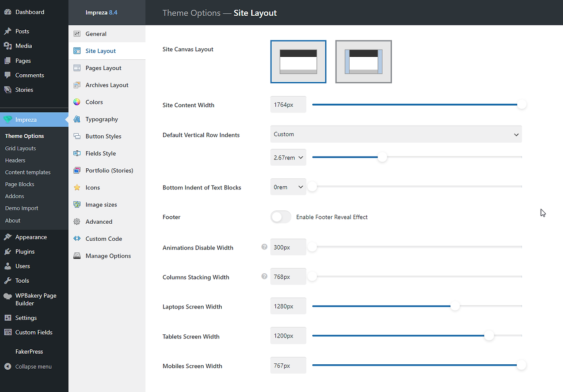Click the Settings sliders icon in admin menu
563x392 pixels.
pos(7,318)
